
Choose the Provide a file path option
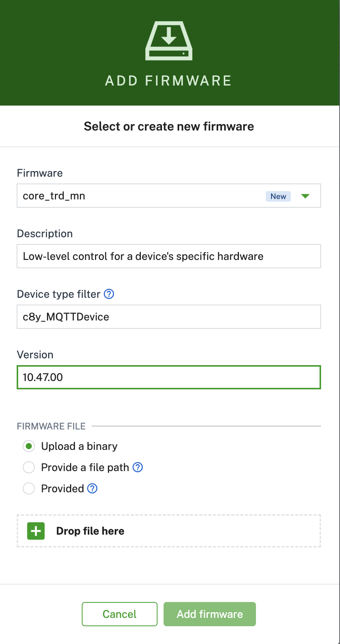click(29, 467)
